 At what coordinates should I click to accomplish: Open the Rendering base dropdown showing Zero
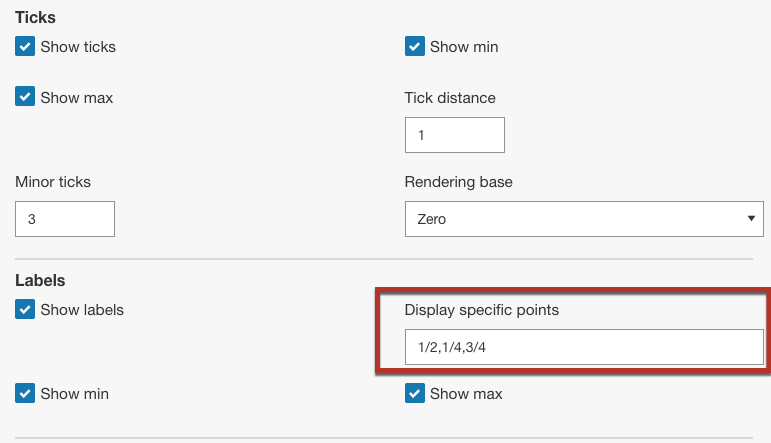pos(580,219)
